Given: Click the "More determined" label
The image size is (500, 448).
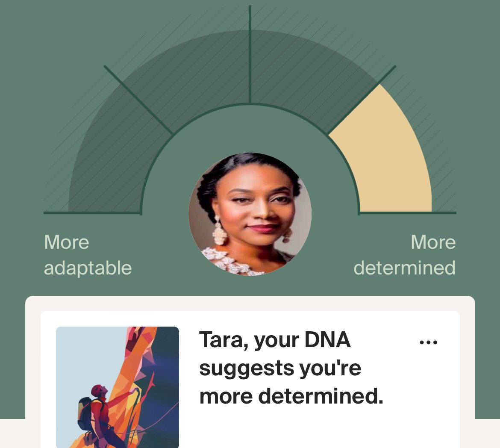Looking at the screenshot, I should tap(405, 255).
